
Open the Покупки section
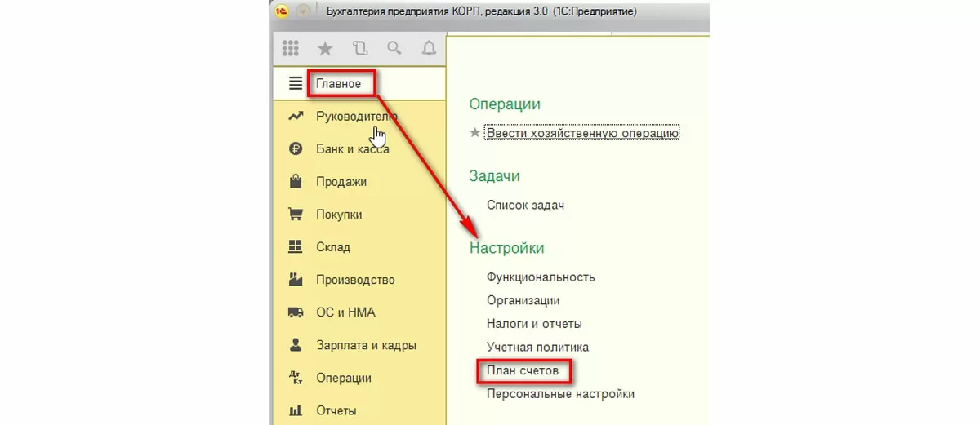(339, 215)
